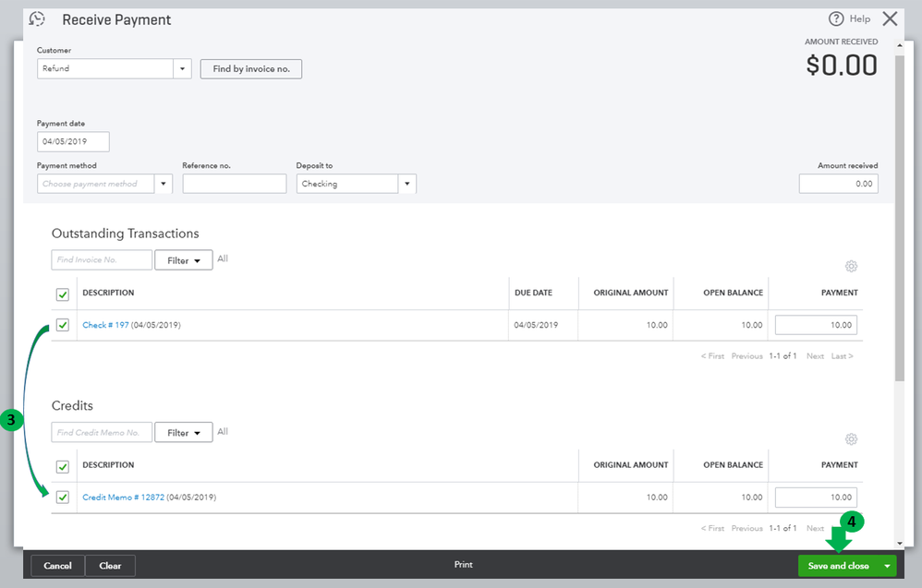The image size is (922, 588).
Task: Open the Payment method dropdown
Action: 164,184
